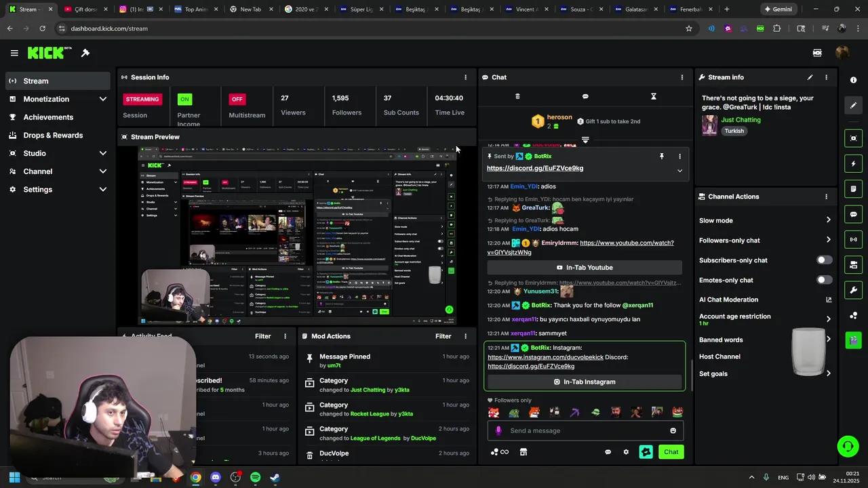Open AI Chat Moderation external link icon

828,300
